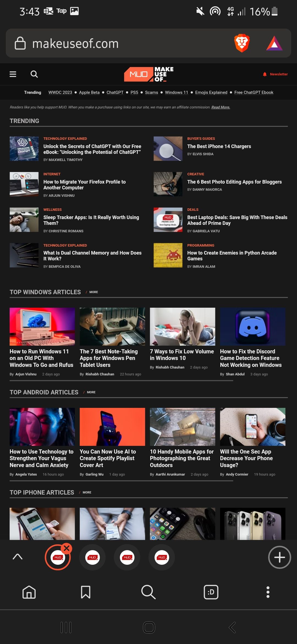Open Scams trending topic
297x644 pixels.
click(152, 92)
